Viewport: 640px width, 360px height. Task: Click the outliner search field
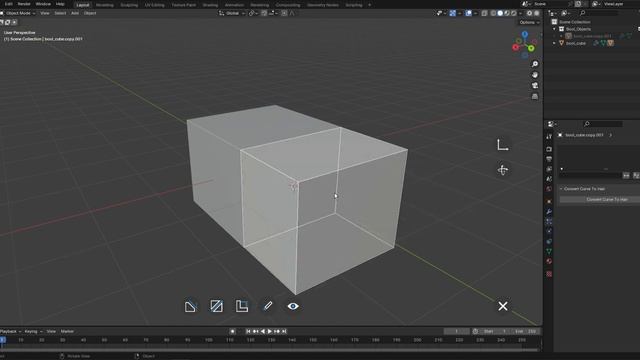click(598, 13)
